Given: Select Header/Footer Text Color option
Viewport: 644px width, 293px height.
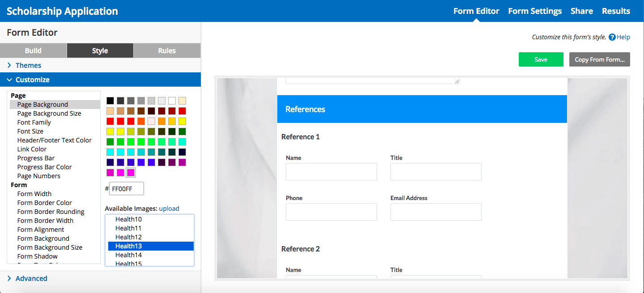Looking at the screenshot, I should click(x=55, y=140).
